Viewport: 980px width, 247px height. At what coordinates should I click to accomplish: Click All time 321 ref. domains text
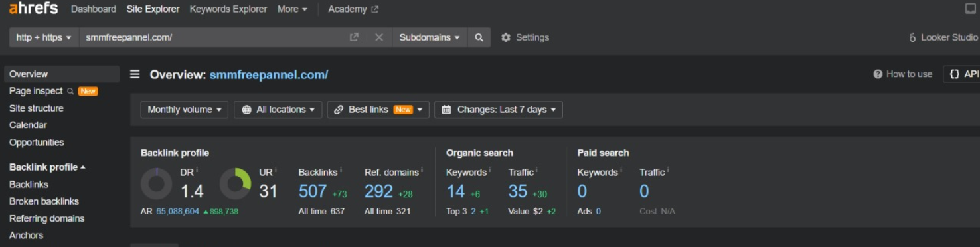pyautogui.click(x=388, y=212)
